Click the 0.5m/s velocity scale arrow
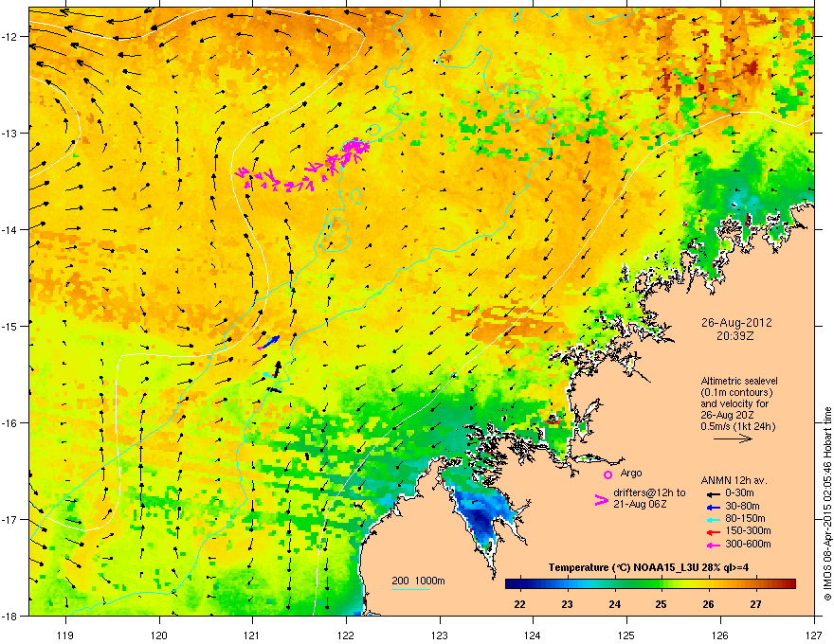Viewport: 834px width, 644px height. pyautogui.click(x=733, y=438)
